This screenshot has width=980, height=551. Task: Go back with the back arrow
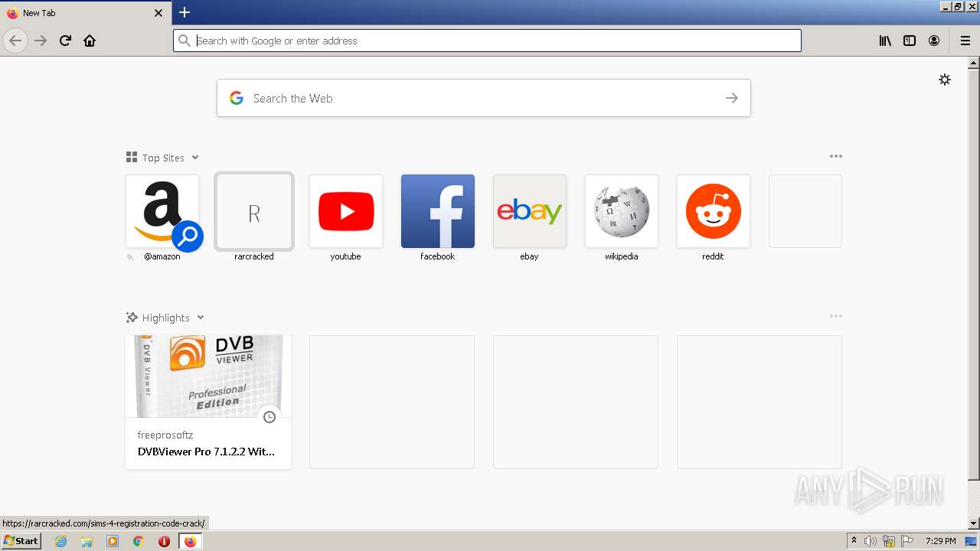point(15,41)
